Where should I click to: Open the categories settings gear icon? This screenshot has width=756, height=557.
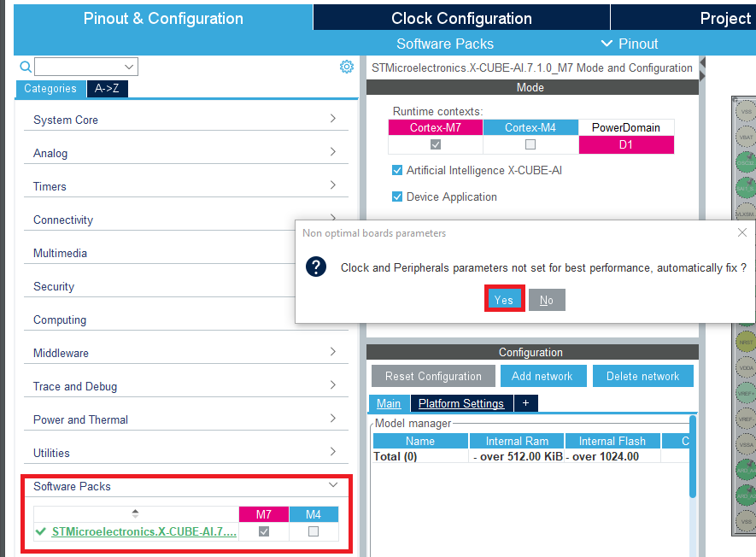point(347,67)
